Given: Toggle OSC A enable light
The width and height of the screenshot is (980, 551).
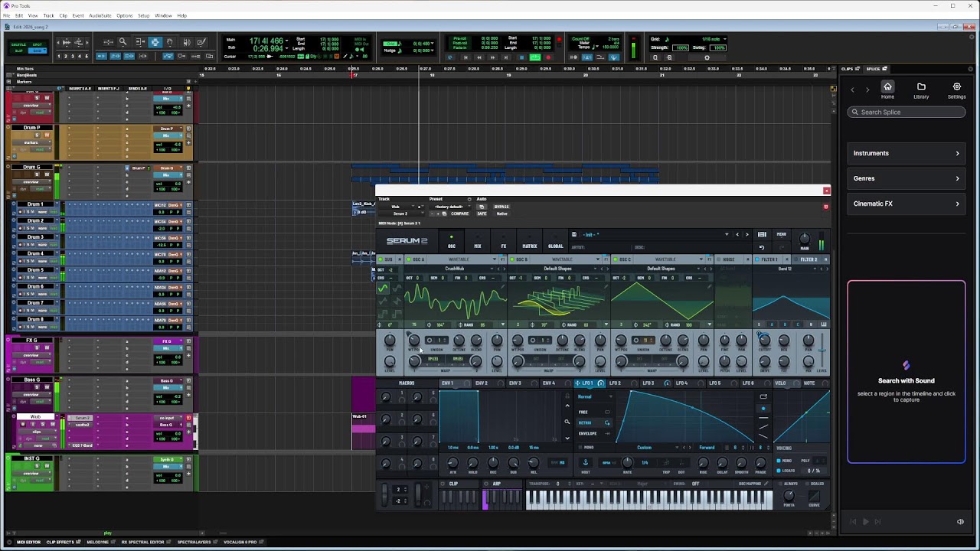Looking at the screenshot, I should [410, 259].
